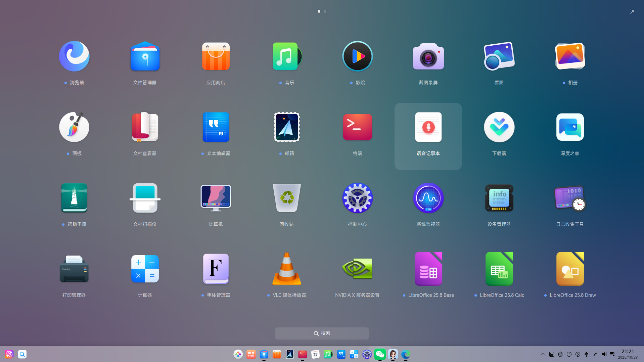Image resolution: width=644 pixels, height=362 pixels.
Task: Open LibreOffice 25.8 Draw
Action: click(570, 269)
